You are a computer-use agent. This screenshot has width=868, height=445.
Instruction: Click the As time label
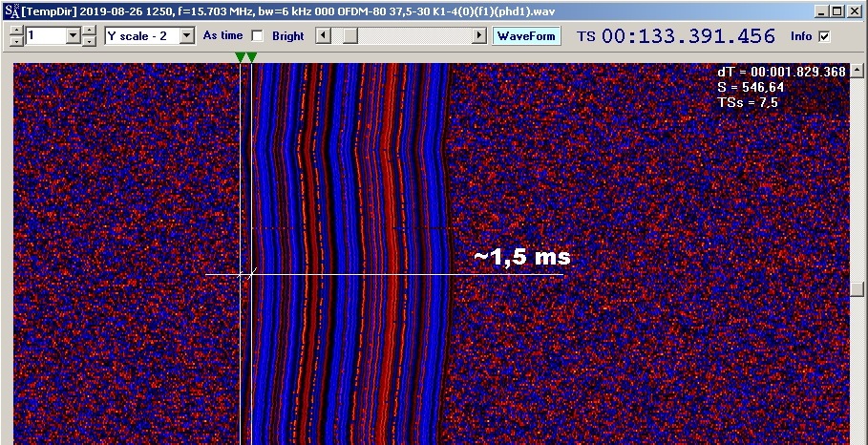coord(222,35)
